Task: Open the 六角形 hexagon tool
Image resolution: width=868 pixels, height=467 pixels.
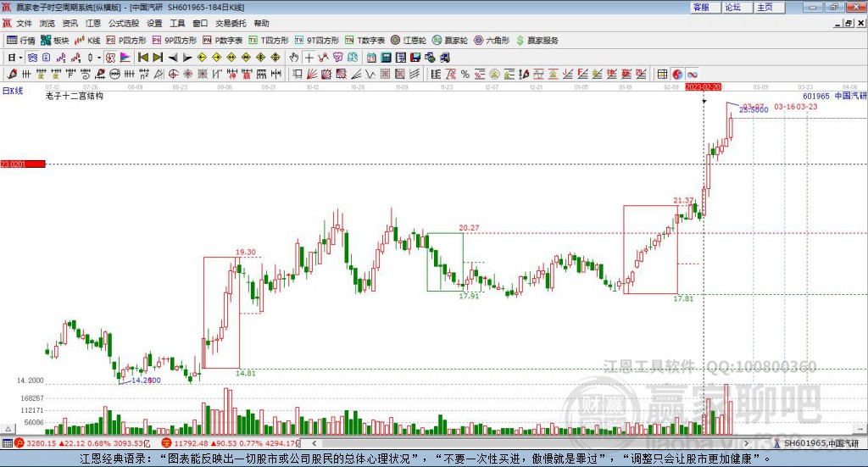Action: [492, 41]
